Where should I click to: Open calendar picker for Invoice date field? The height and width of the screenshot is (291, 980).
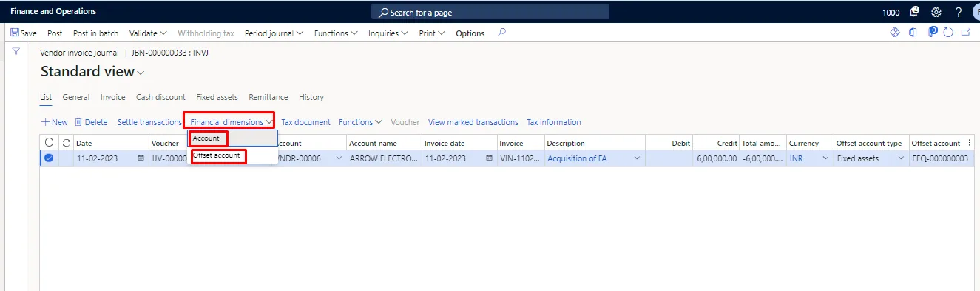[x=489, y=158]
